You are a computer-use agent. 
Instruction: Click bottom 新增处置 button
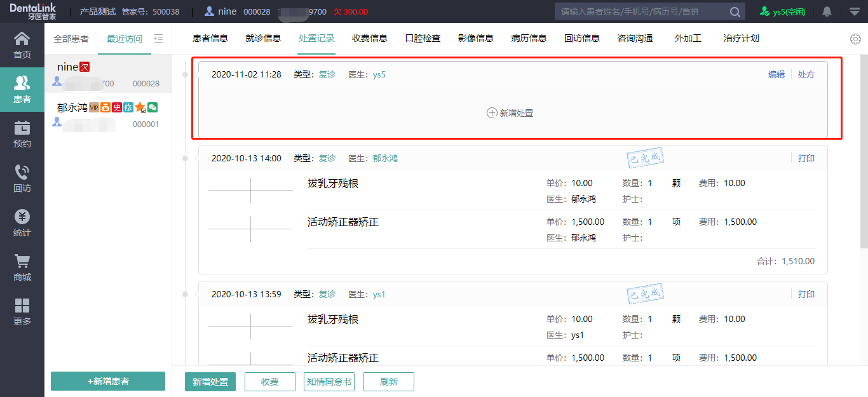[x=210, y=382]
